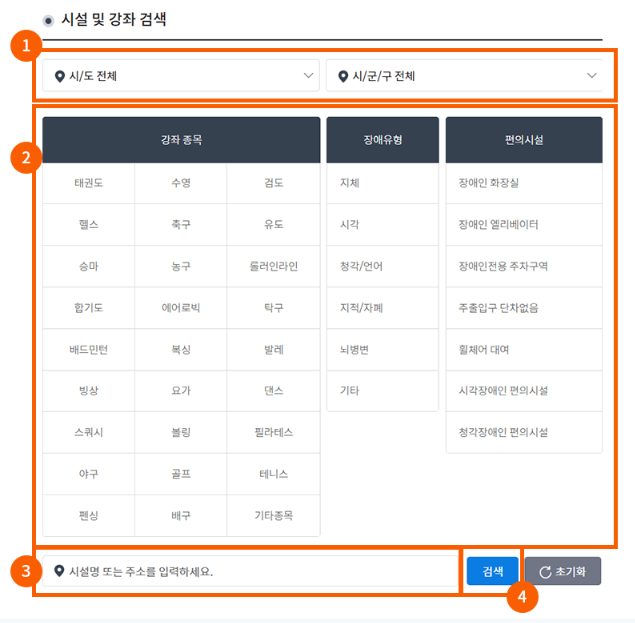635x623 pixels.
Task: Click the blue 검색 search button
Action: tap(492, 571)
